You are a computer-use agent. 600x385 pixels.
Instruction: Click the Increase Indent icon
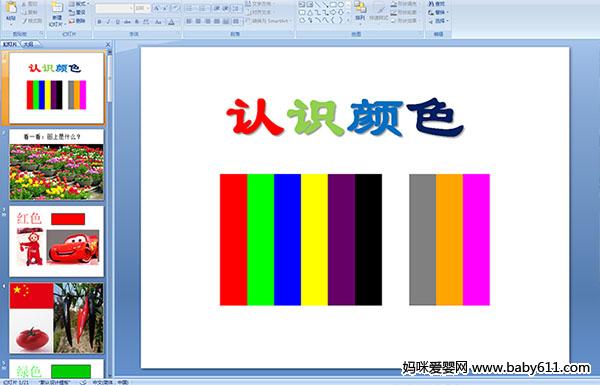[x=226, y=8]
